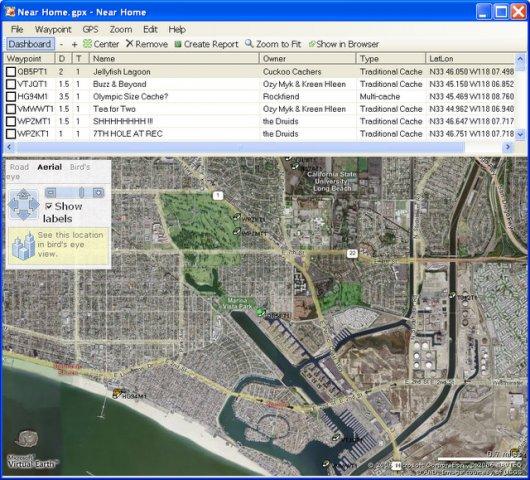Click the bird's eye view buildings icon
The height and width of the screenshot is (480, 530).
click(x=23, y=246)
